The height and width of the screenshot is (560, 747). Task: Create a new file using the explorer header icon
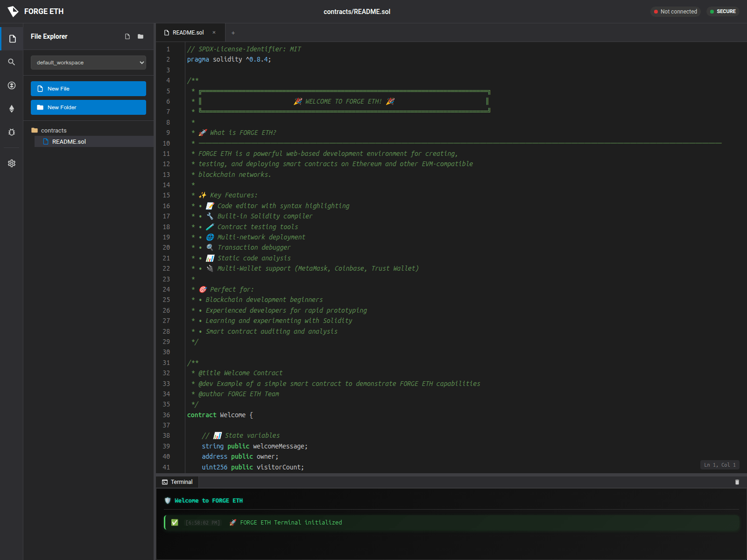[127, 36]
